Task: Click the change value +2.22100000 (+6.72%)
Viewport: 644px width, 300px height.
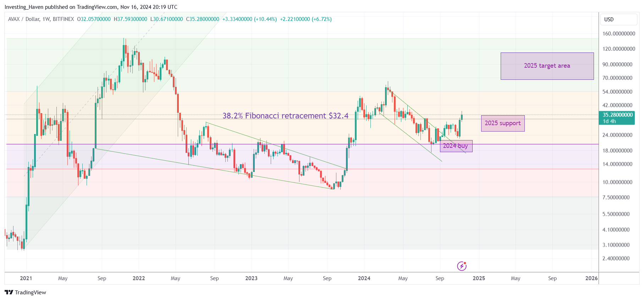Action: [306, 19]
